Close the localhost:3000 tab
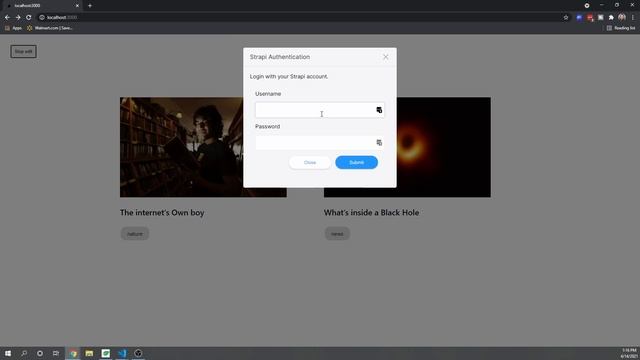 click(x=77, y=6)
